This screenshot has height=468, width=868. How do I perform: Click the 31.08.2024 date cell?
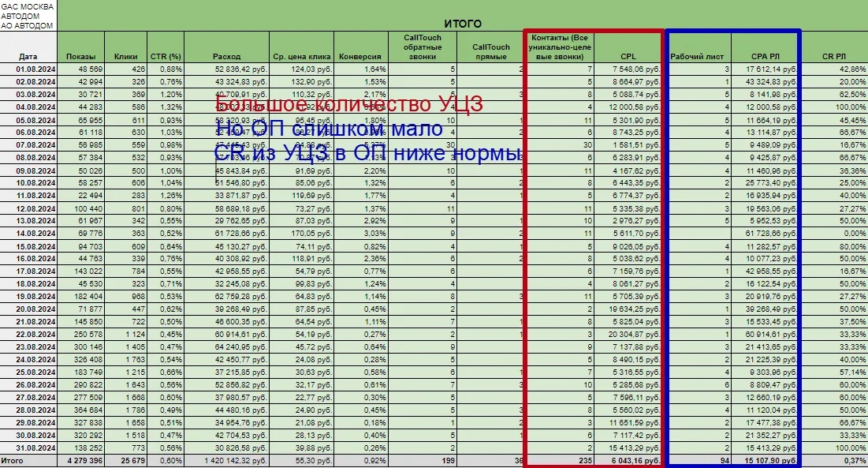(28, 447)
